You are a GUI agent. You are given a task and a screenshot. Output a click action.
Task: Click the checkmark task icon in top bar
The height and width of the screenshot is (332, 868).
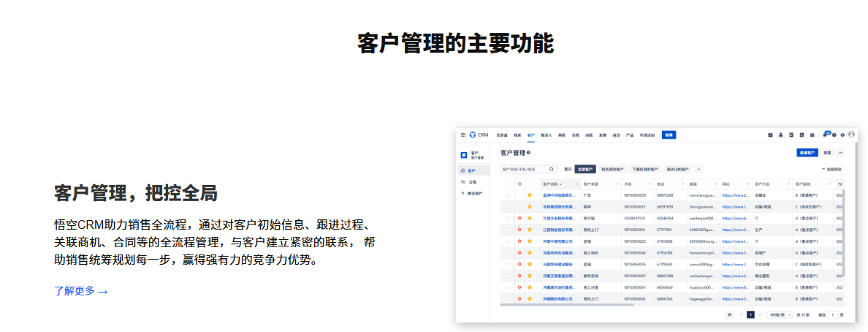(770, 135)
